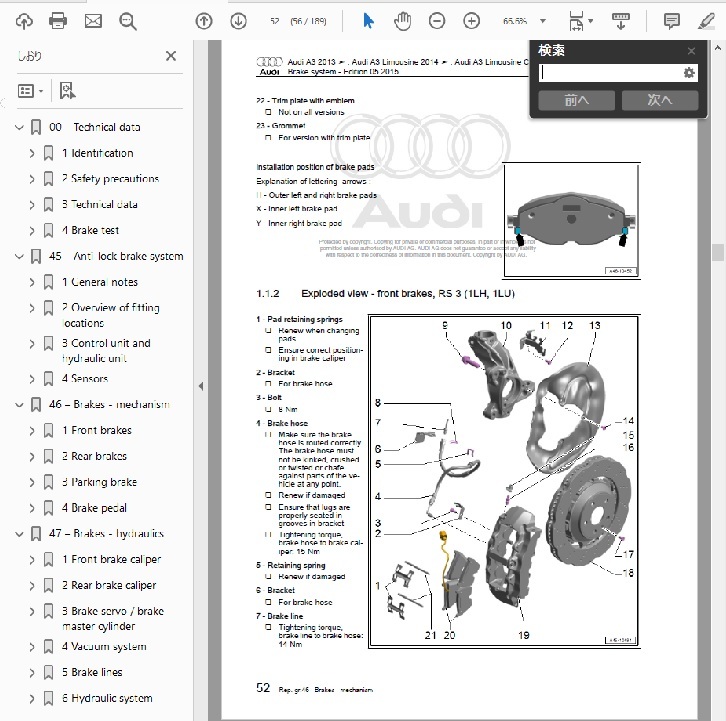Viewport: 726px width, 721px height.
Task: Click heading "Exploded view - front brakes, RS 3"
Action: coord(408,294)
